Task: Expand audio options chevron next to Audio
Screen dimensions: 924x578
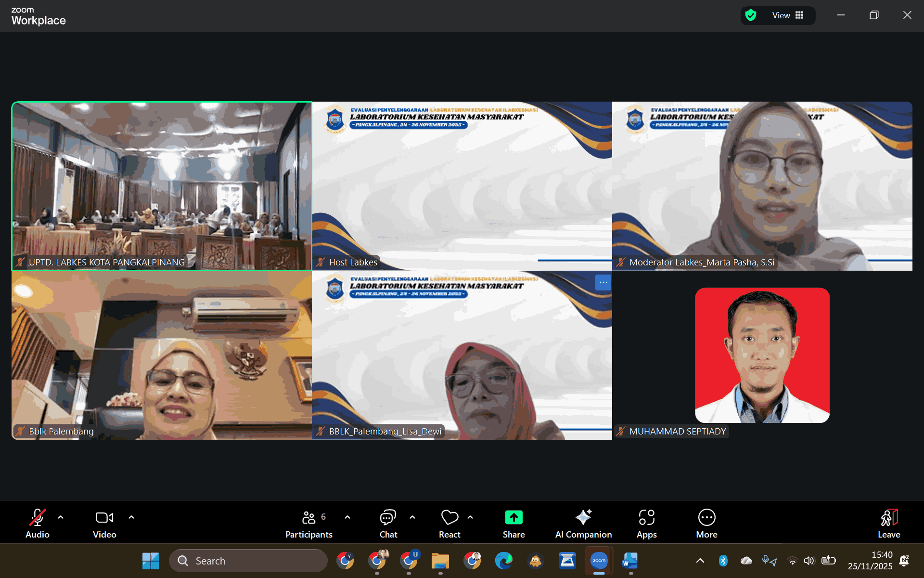Action: (x=61, y=517)
